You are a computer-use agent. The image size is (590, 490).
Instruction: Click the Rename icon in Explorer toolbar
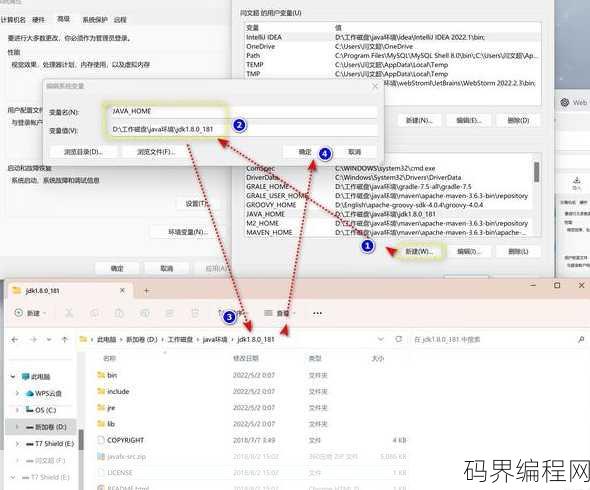[x=144, y=313]
